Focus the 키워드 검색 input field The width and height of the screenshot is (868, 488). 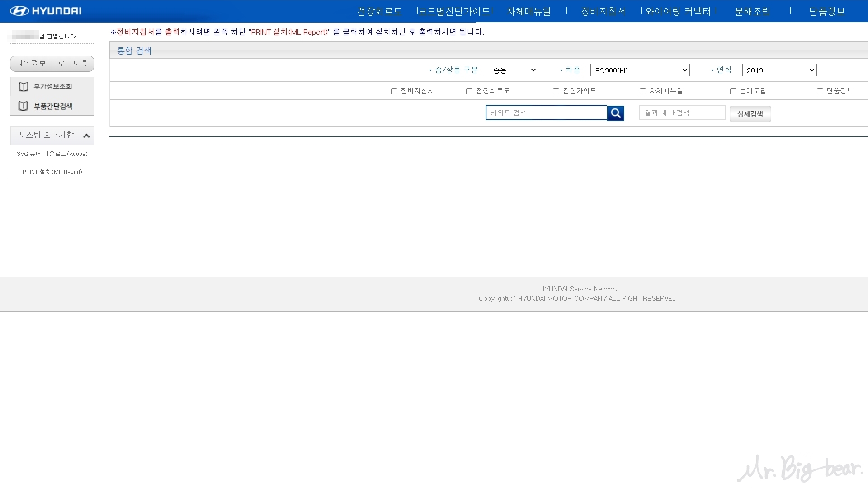[x=546, y=113]
